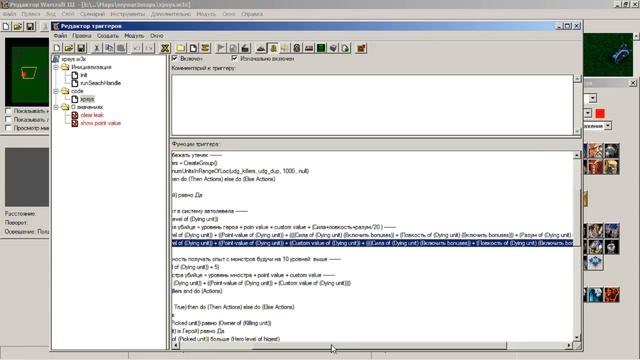This screenshot has height=360, width=640.
Task: Paste the copied trigger item
Action: [121, 48]
